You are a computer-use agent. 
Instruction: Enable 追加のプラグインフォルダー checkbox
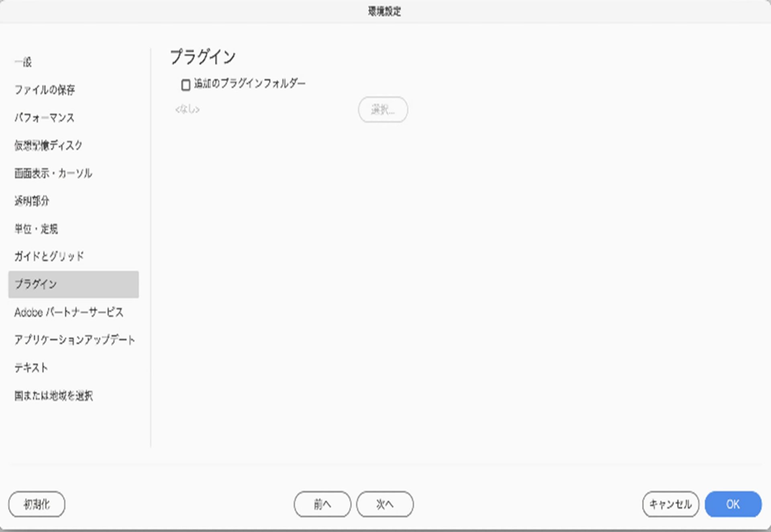(186, 85)
